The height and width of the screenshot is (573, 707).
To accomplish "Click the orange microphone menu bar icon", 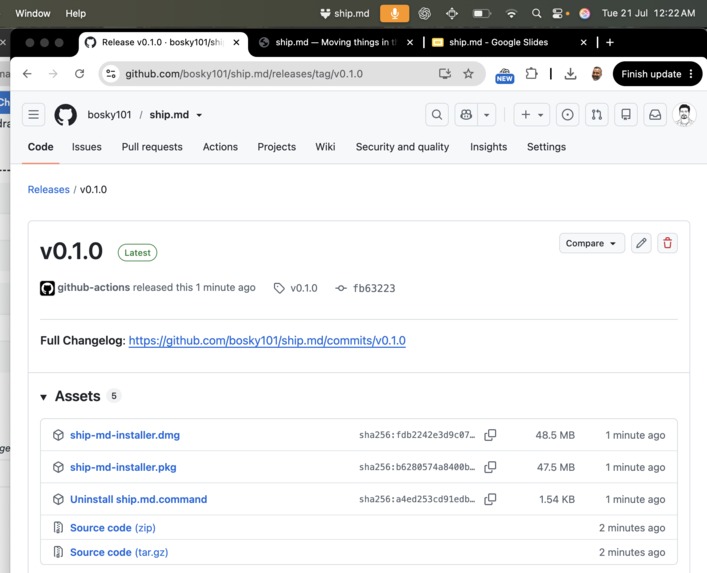I will [395, 14].
